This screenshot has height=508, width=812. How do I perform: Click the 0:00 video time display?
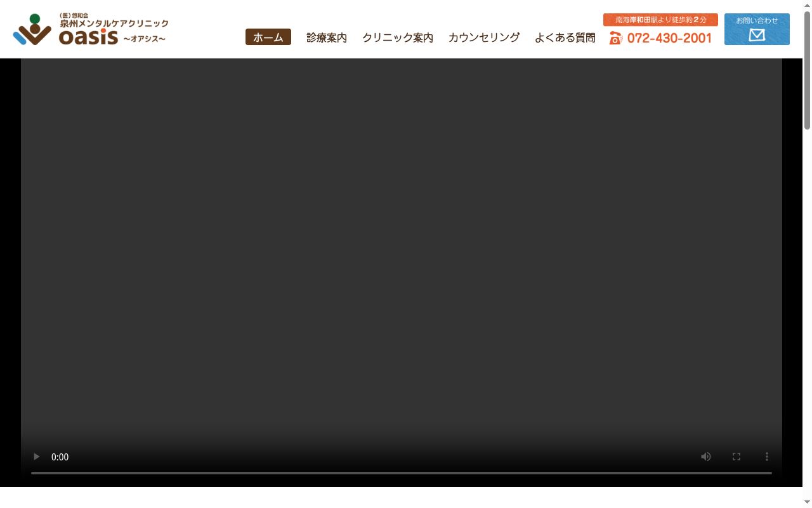[x=60, y=457]
